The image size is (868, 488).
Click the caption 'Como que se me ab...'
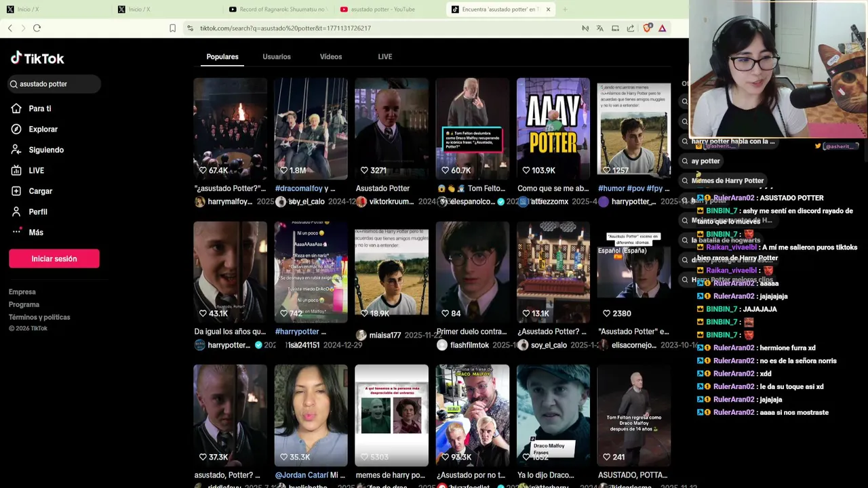pos(553,188)
